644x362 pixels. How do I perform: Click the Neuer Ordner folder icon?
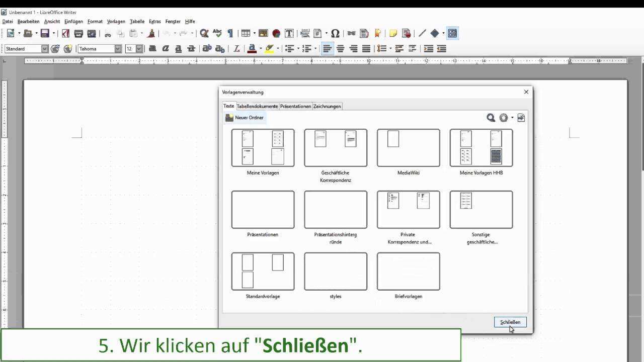click(x=229, y=118)
